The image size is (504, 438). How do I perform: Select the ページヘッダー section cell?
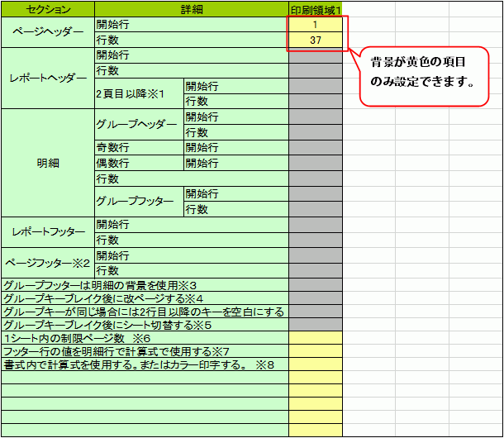48,32
